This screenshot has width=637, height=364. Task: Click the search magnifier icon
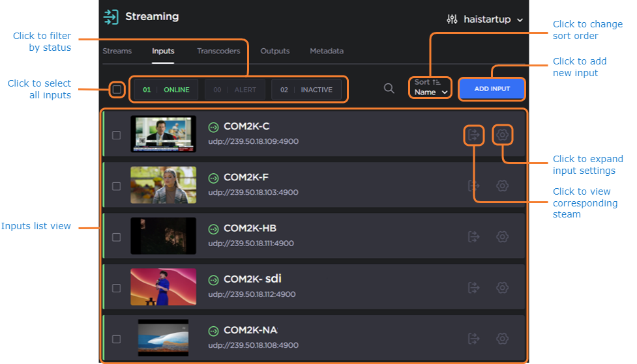coord(389,89)
